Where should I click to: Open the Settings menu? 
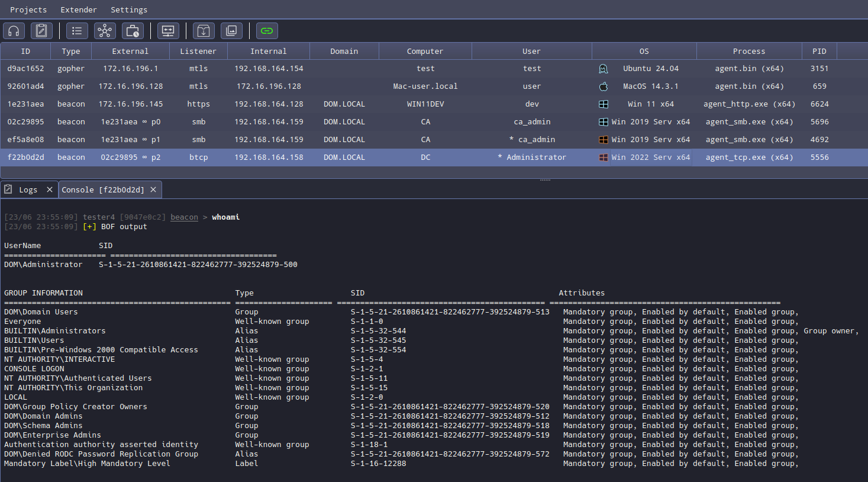tap(129, 9)
